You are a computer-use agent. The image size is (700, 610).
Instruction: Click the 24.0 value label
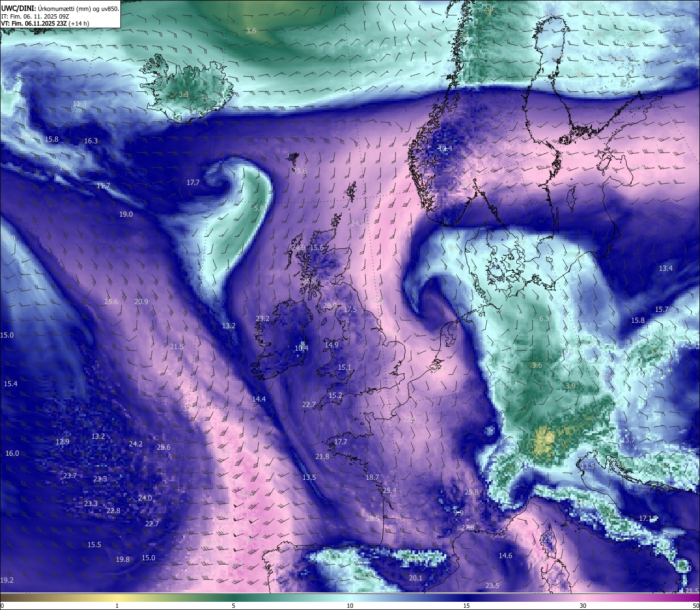(145, 498)
